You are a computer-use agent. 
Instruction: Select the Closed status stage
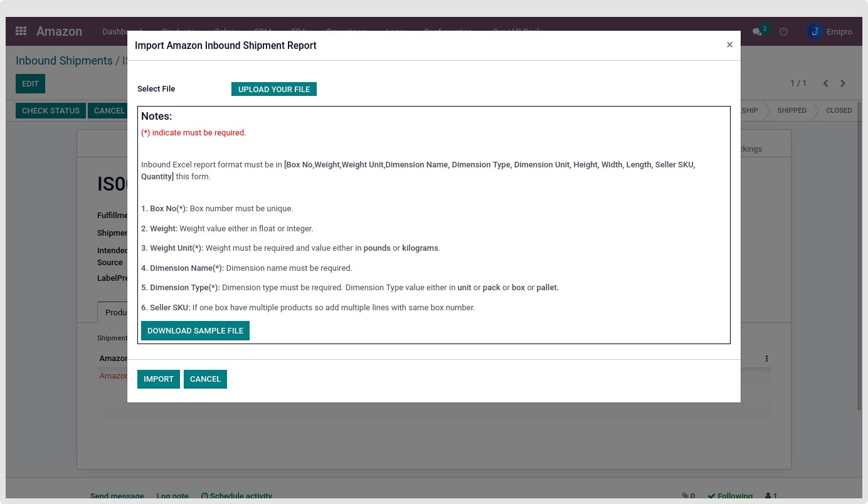tap(839, 110)
